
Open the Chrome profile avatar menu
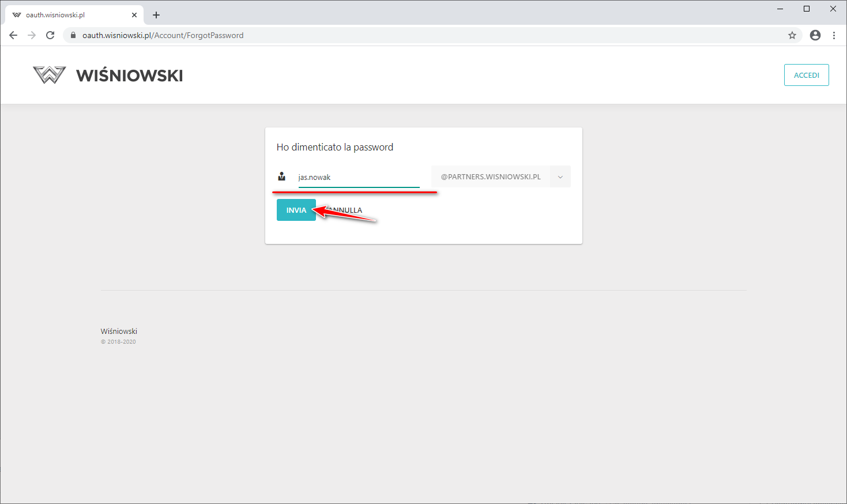coord(815,35)
